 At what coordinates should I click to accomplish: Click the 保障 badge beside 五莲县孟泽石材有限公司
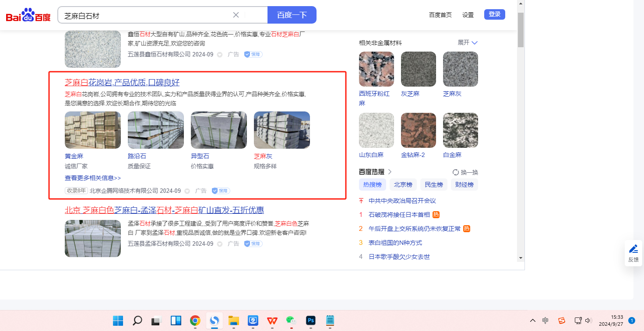[x=253, y=244]
